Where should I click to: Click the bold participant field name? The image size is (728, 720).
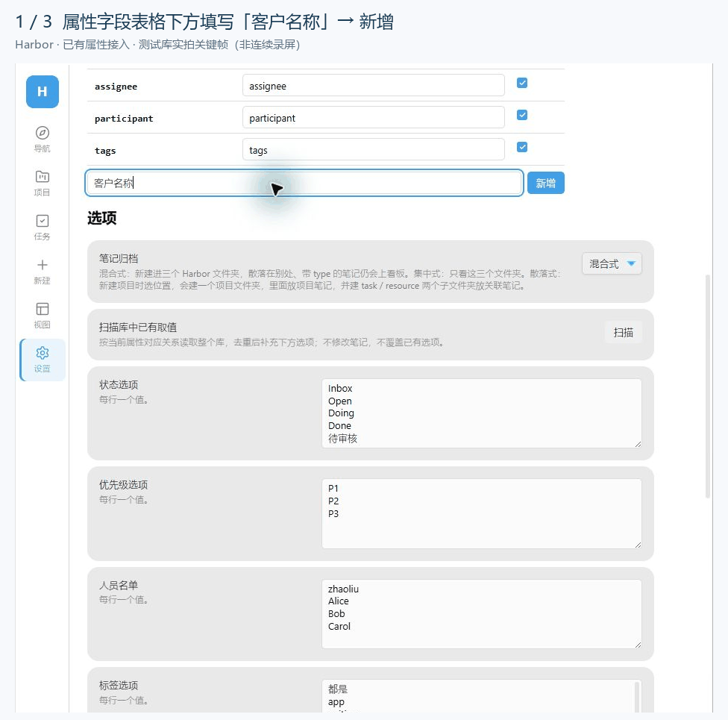point(124,119)
